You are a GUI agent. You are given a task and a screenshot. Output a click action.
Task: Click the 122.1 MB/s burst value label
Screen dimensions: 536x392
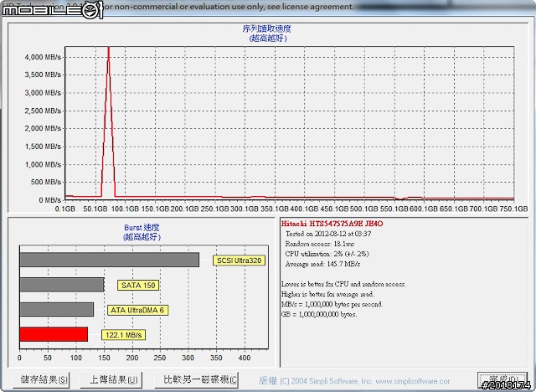tap(123, 335)
